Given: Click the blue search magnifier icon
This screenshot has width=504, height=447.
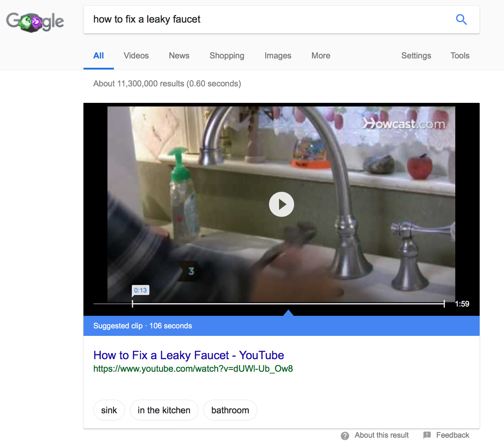Looking at the screenshot, I should (x=461, y=19).
